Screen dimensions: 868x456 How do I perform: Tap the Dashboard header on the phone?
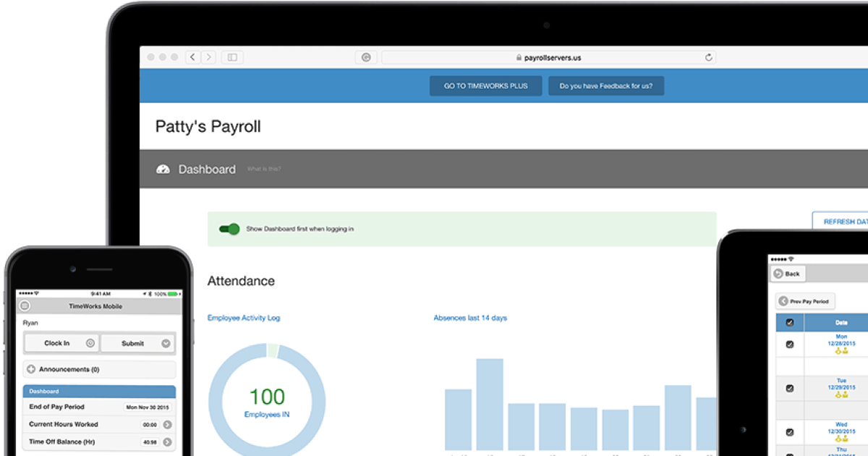coord(100,392)
